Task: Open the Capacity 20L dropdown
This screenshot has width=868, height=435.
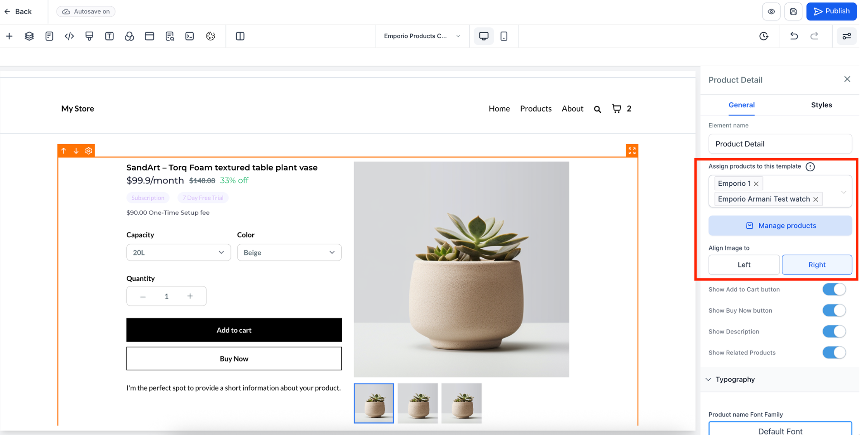Action: coord(178,252)
